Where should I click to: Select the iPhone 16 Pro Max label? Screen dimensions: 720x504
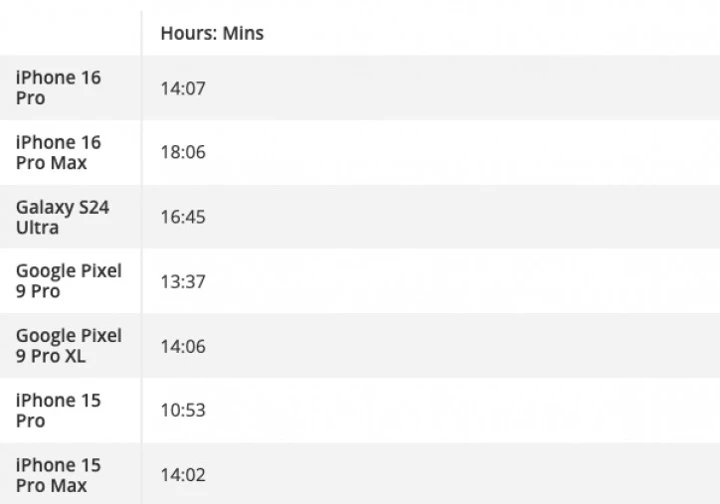pos(58,152)
